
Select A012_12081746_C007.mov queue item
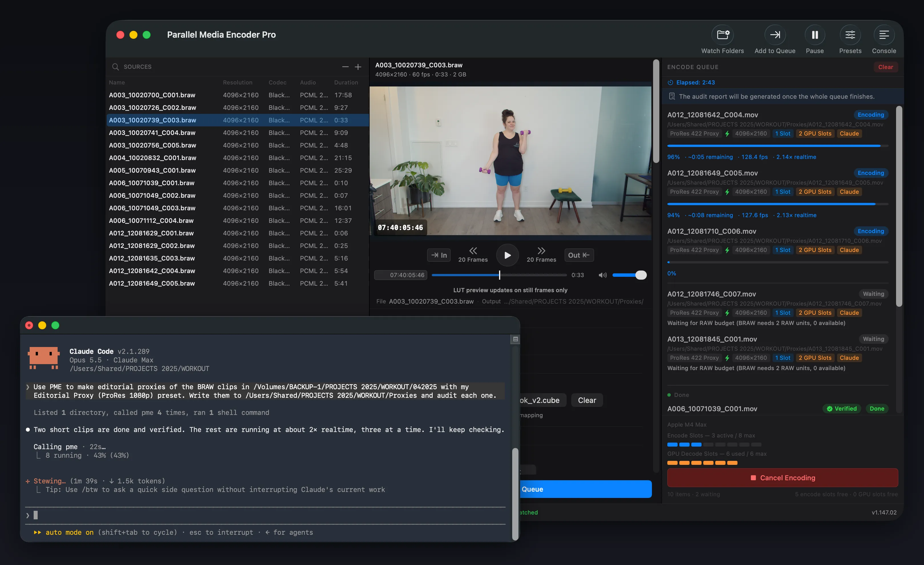point(777,308)
